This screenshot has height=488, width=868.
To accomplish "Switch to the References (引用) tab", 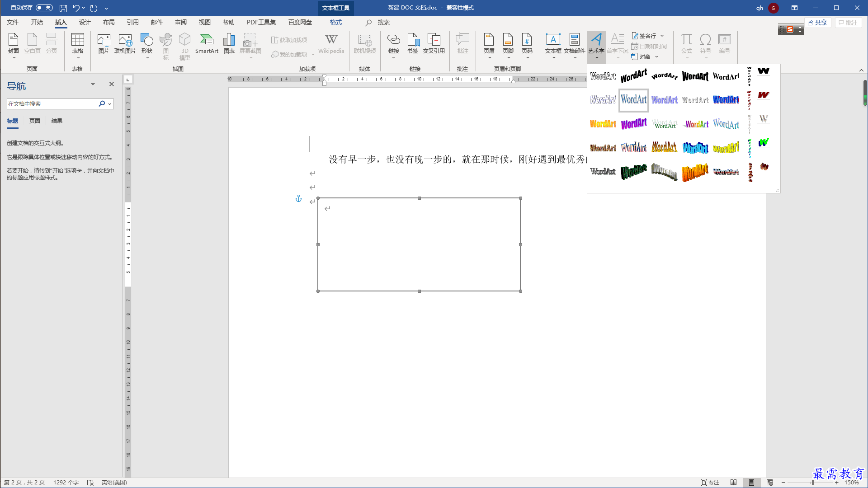I will point(133,22).
